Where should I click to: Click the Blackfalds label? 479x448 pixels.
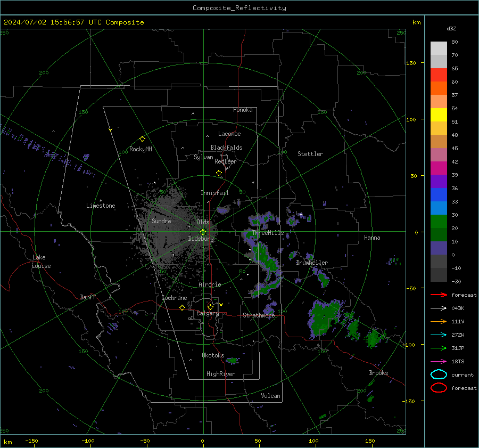coord(226,148)
